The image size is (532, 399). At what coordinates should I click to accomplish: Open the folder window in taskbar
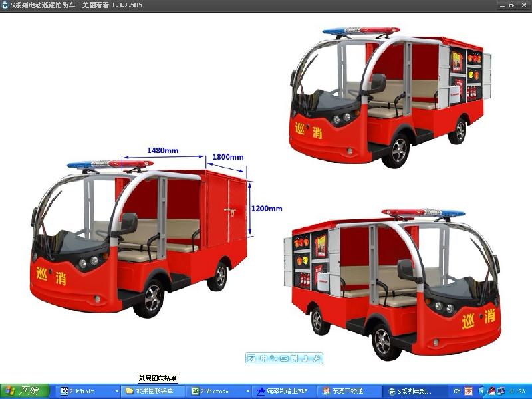pyautogui.click(x=152, y=391)
